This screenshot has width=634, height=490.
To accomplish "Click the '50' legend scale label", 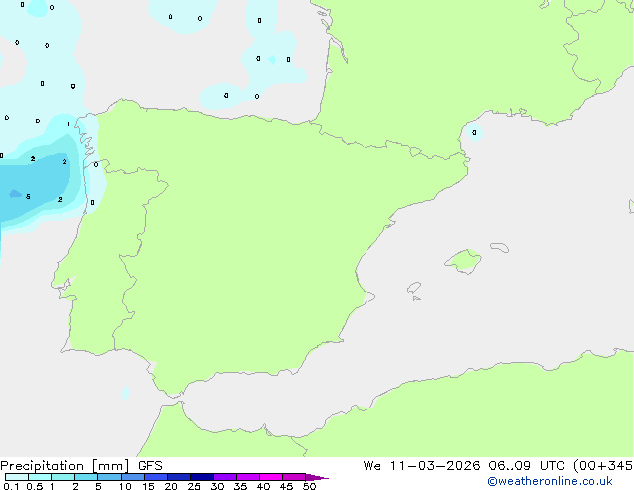I will pyautogui.click(x=309, y=486).
